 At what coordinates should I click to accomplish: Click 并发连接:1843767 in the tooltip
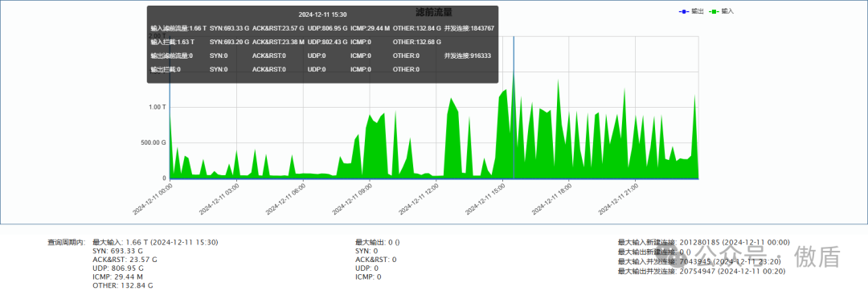[469, 28]
